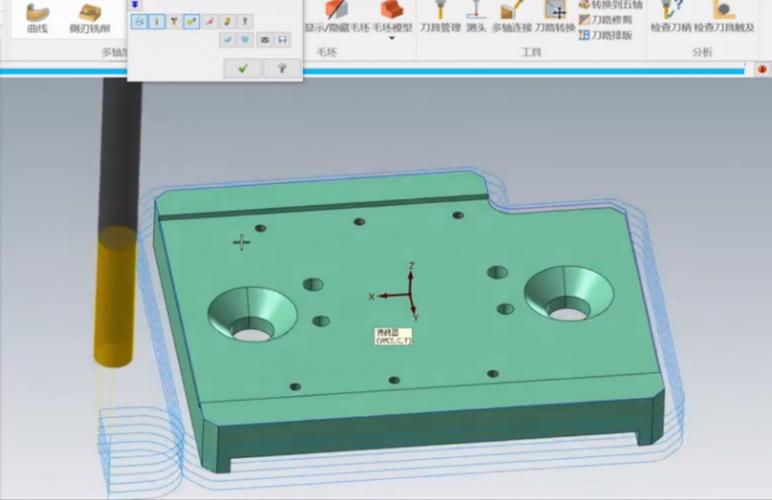Image resolution: width=772 pixels, height=500 pixels.
Task: Click the 刀路转换 toolpath transform icon
Action: pyautogui.click(x=555, y=17)
